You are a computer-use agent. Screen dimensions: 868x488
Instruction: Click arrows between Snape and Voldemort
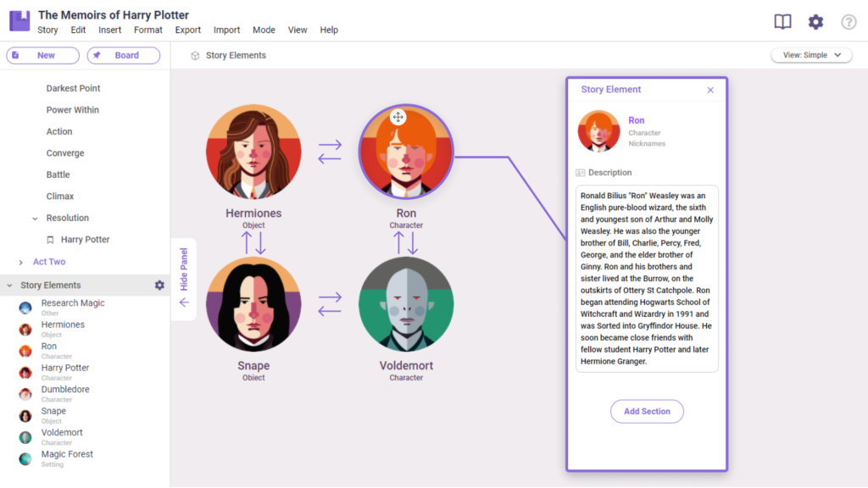[330, 304]
